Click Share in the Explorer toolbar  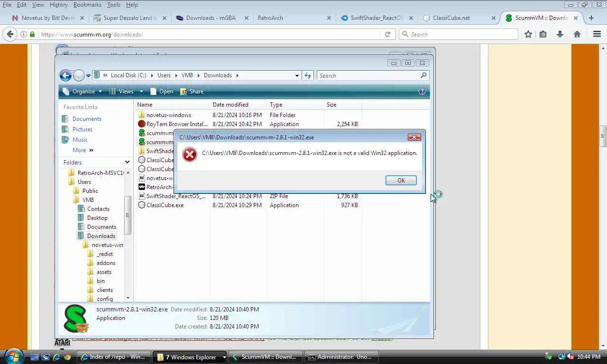192,91
